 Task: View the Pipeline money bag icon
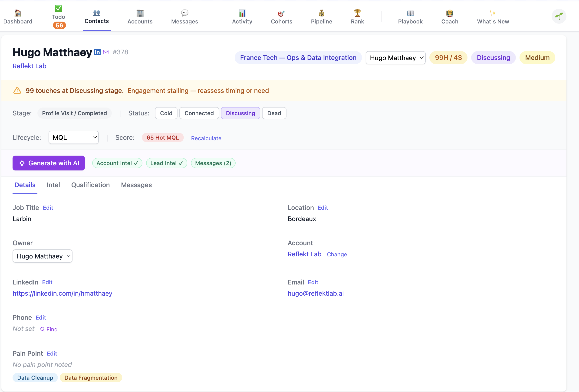pos(321,13)
